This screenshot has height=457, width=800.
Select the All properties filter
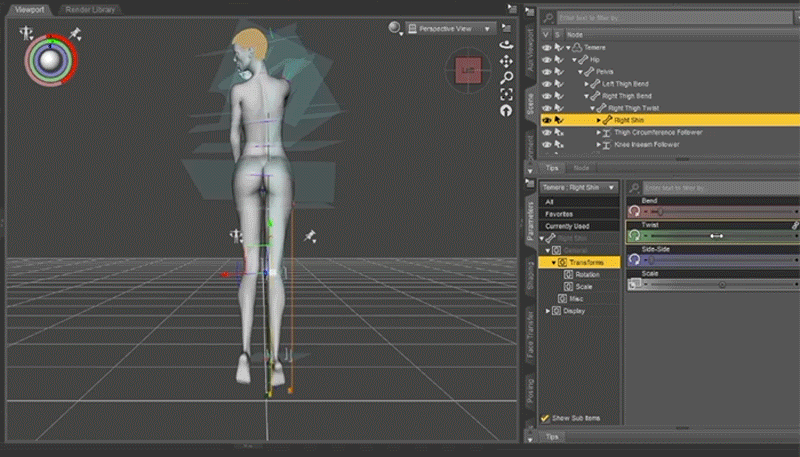tap(579, 202)
